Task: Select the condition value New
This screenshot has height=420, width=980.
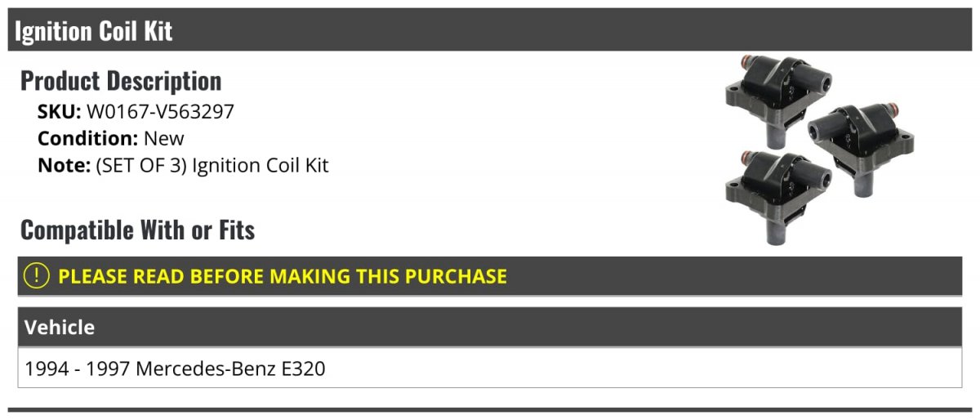Action: (x=164, y=138)
